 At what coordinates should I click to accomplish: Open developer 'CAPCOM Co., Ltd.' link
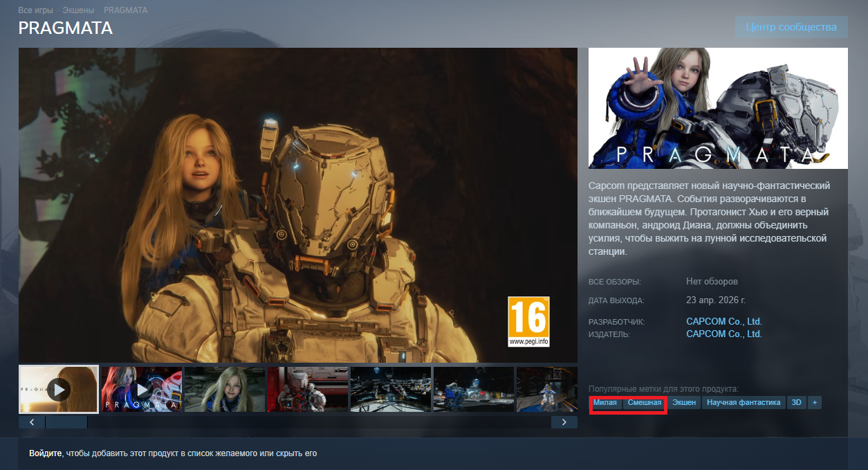pos(723,322)
